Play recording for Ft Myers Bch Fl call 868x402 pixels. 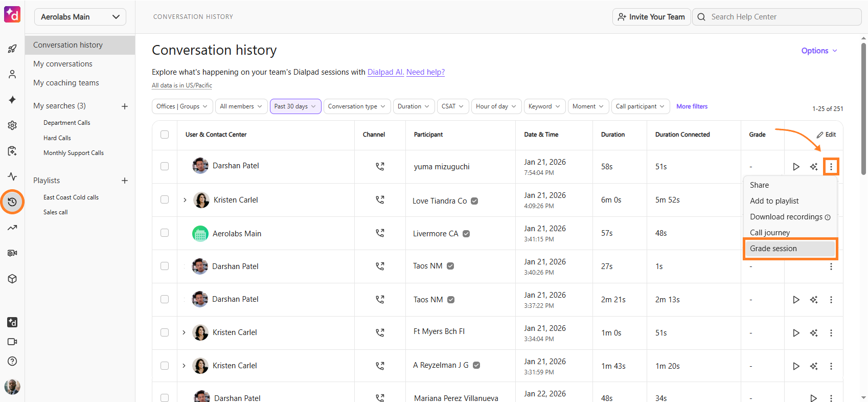pyautogui.click(x=796, y=333)
